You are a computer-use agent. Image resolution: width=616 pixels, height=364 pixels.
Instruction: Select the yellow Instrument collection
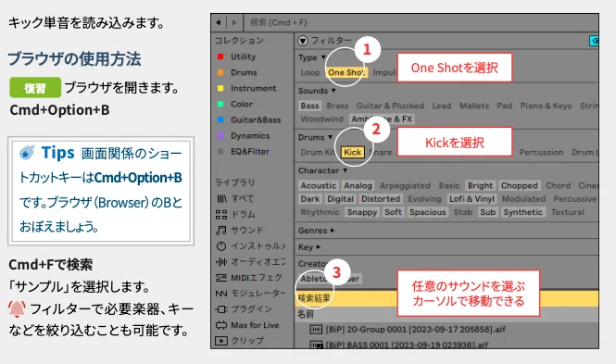(x=246, y=88)
